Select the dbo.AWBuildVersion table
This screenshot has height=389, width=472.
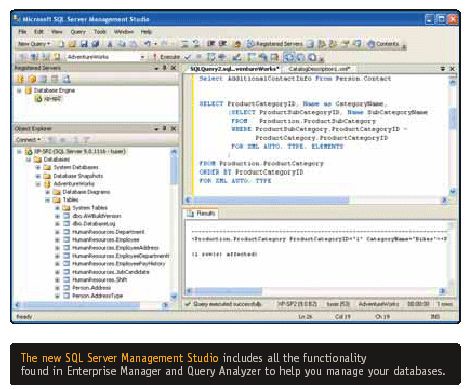97,216
